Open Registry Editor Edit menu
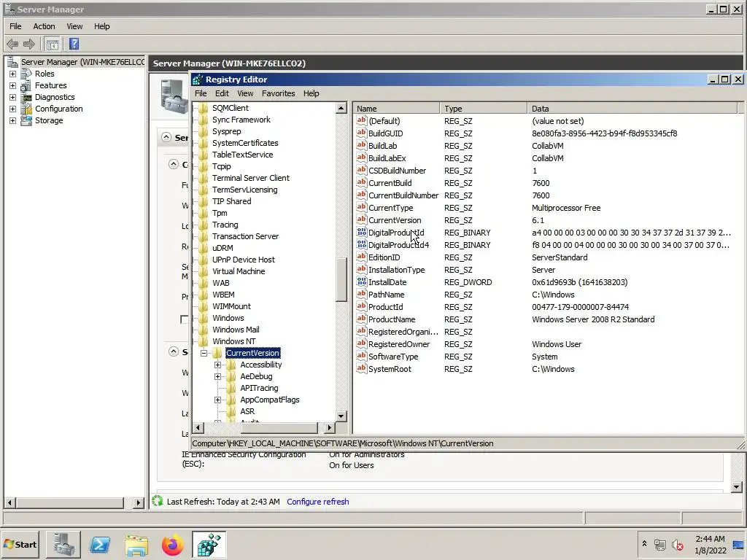The width and height of the screenshot is (747, 560). tap(222, 93)
